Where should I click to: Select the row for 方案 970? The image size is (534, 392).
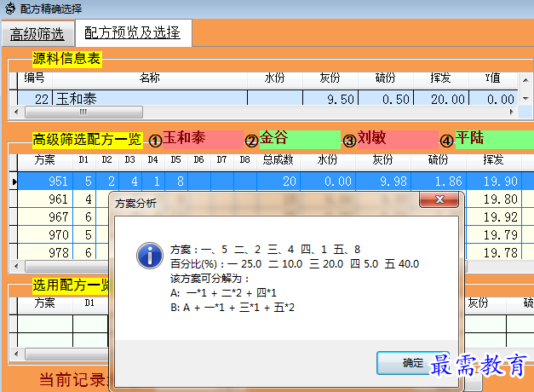pyautogui.click(x=59, y=235)
